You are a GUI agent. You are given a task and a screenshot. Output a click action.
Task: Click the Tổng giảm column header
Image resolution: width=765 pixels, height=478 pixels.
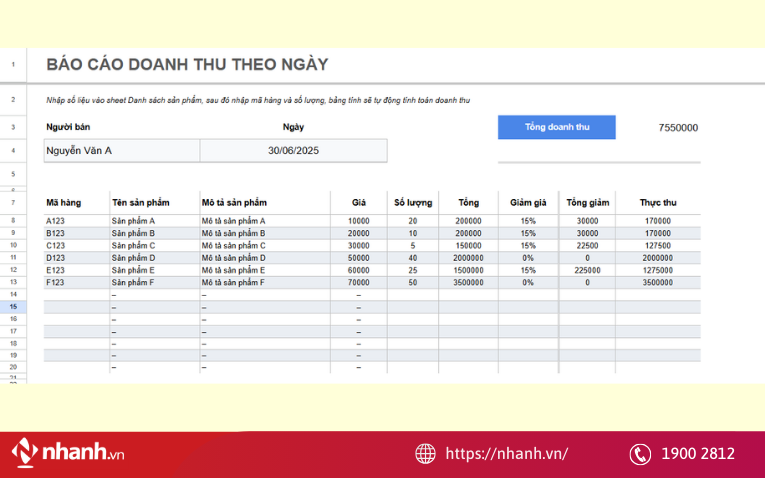(x=587, y=202)
